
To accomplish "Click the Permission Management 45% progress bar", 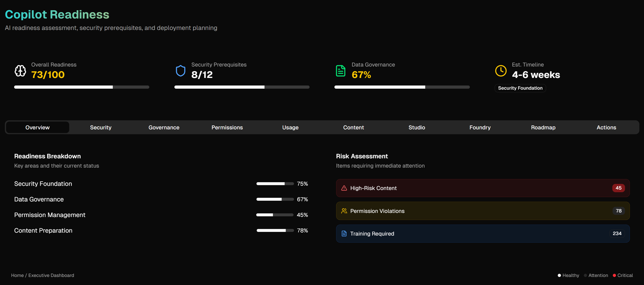I will pos(275,215).
